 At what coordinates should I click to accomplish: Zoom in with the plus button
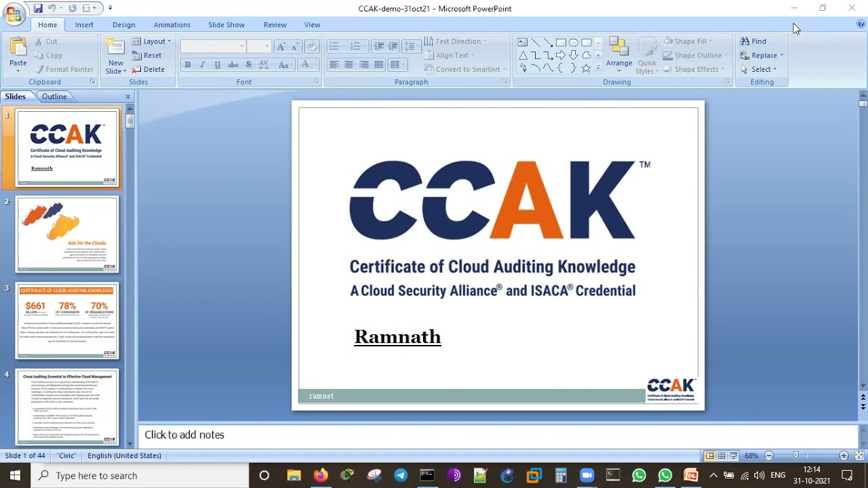[x=844, y=455]
